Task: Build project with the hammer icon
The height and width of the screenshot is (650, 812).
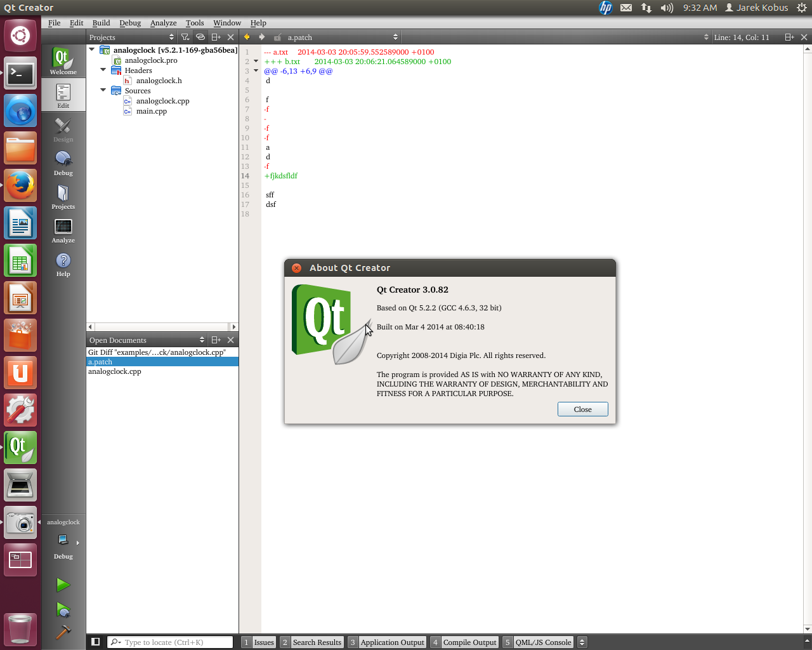Action: pyautogui.click(x=63, y=632)
